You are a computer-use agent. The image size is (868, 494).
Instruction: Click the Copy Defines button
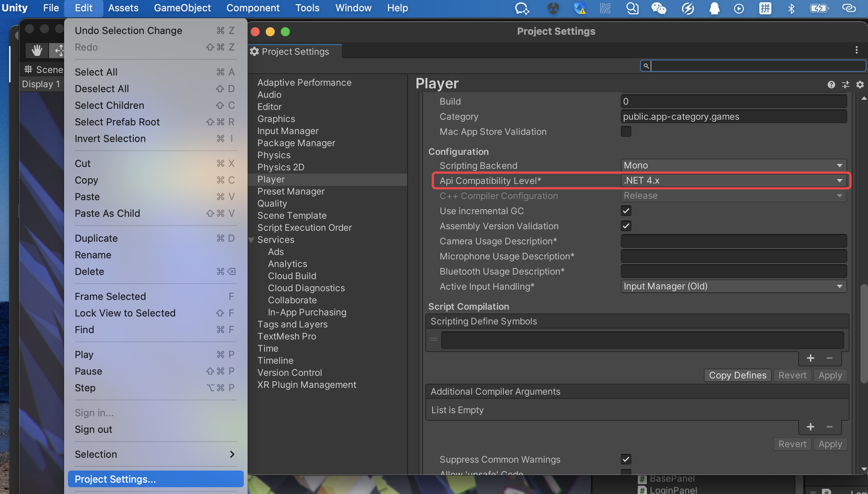(737, 375)
